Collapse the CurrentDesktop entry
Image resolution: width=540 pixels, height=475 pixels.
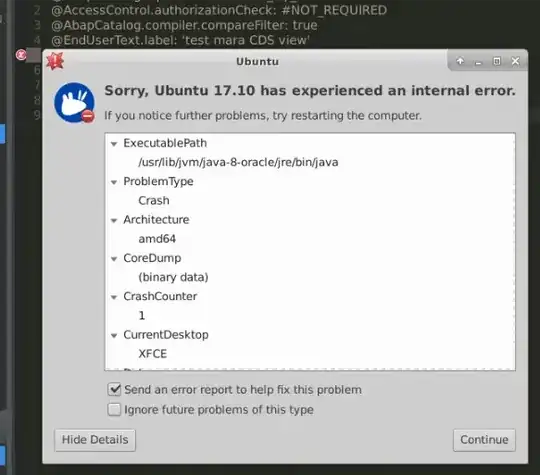[114, 335]
